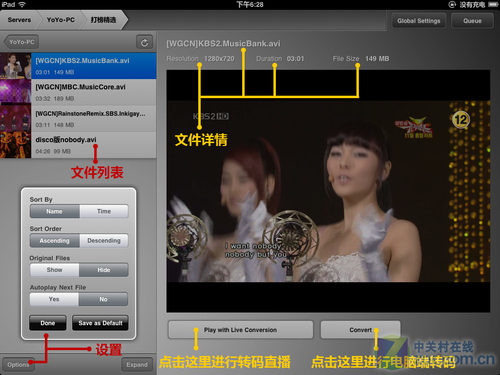Select RainstoneRemix.SBS.Inkigayo file row
The image size is (500, 375).
pos(78,119)
